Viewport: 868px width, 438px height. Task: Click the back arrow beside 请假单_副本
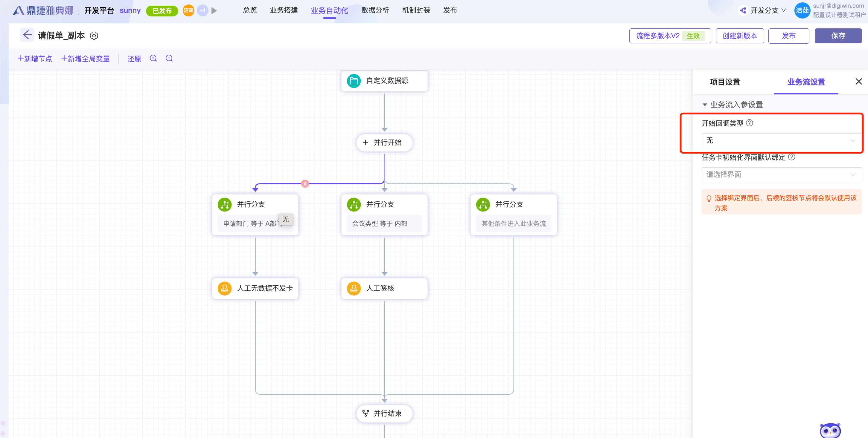[x=27, y=35]
